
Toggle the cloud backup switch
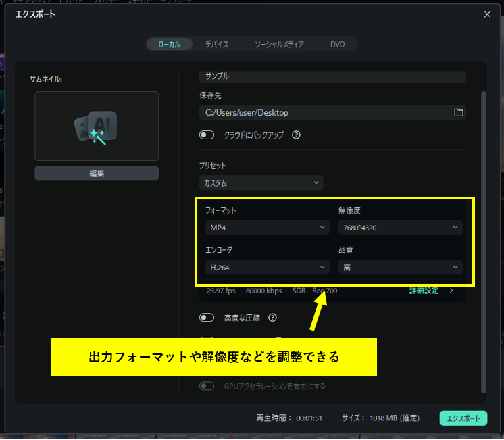(x=207, y=135)
